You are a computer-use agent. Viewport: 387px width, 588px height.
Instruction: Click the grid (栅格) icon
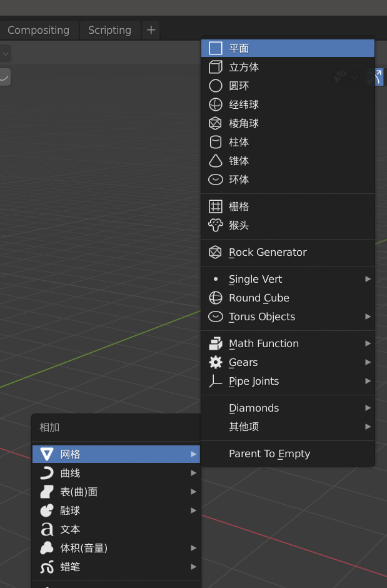coord(216,206)
